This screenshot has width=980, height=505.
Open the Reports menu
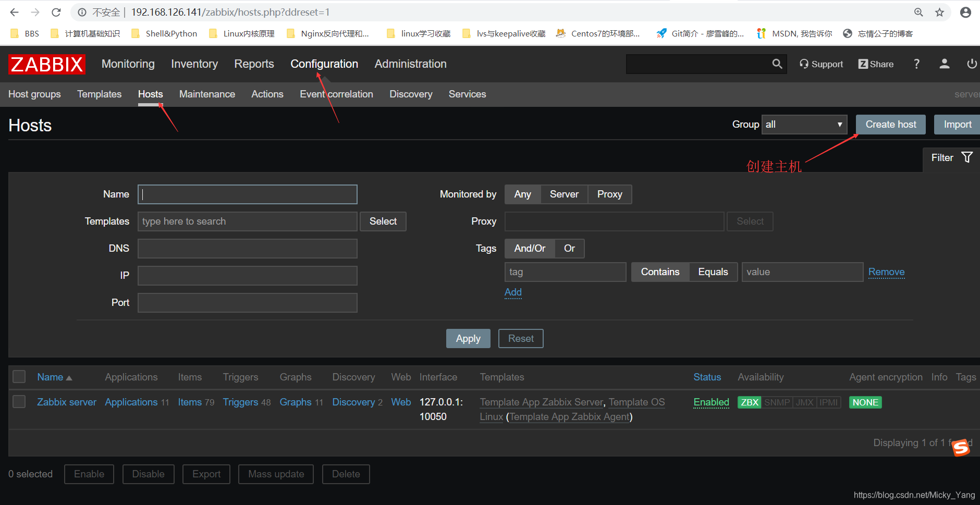pos(254,64)
